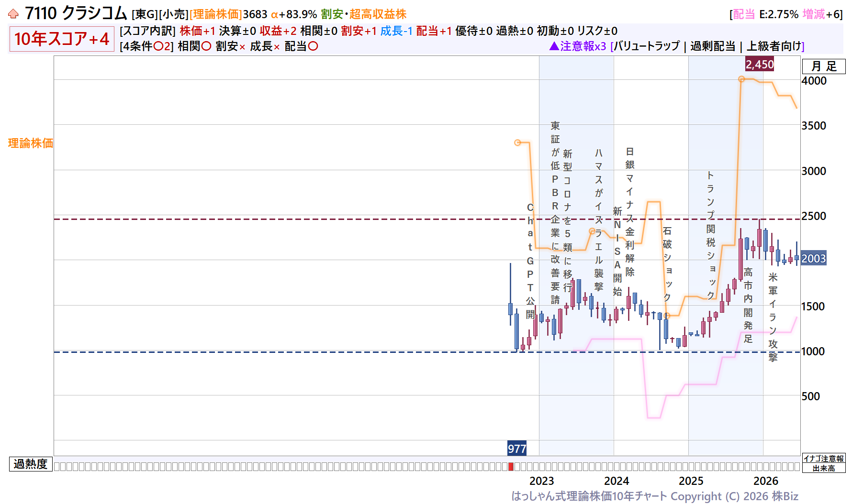Click the α+83.9% upside value
Image resolution: width=852 pixels, height=504 pixels.
[x=294, y=14]
